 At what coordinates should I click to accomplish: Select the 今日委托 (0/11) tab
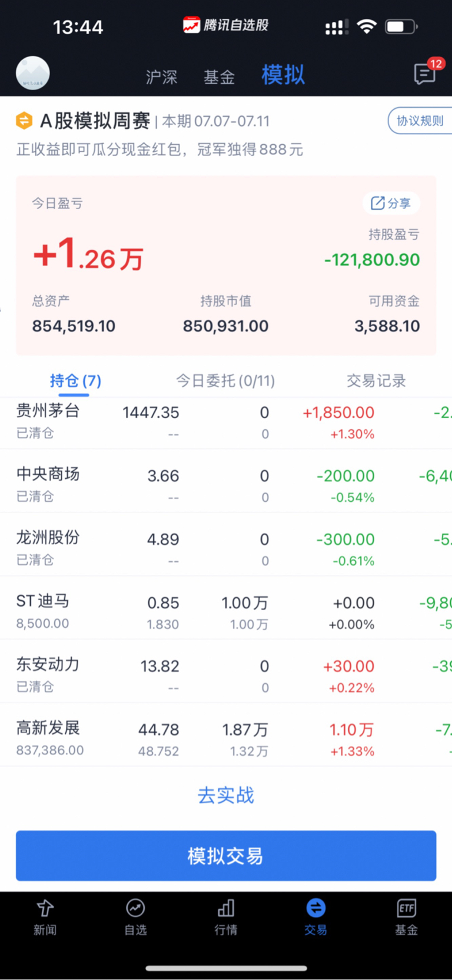click(225, 381)
